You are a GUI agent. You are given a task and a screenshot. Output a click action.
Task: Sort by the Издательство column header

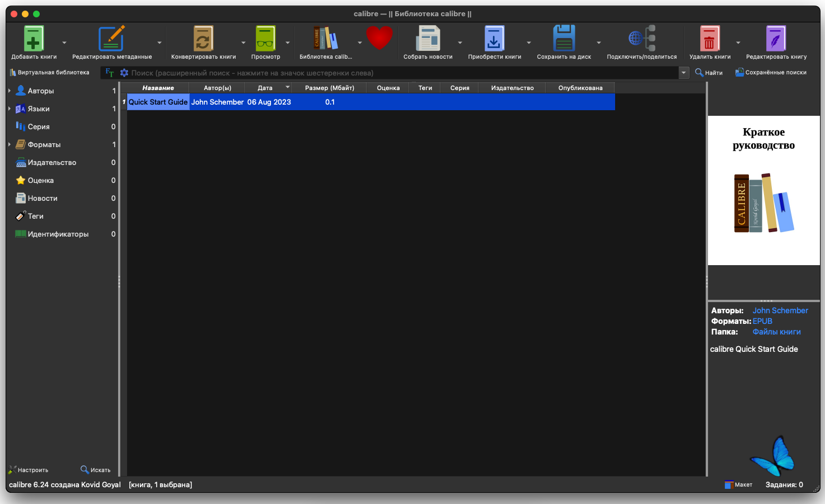513,88
